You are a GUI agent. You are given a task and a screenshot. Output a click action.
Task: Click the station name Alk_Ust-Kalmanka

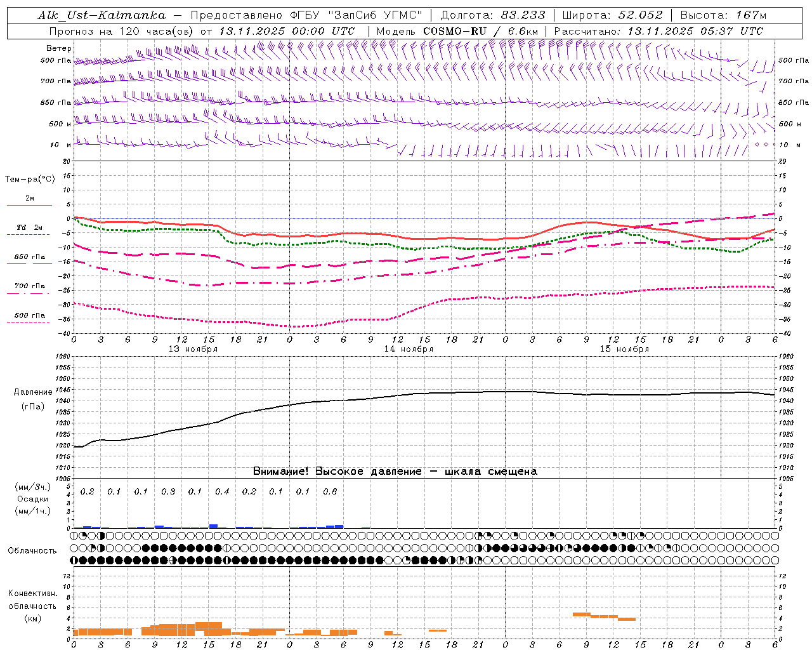pyautogui.click(x=102, y=15)
